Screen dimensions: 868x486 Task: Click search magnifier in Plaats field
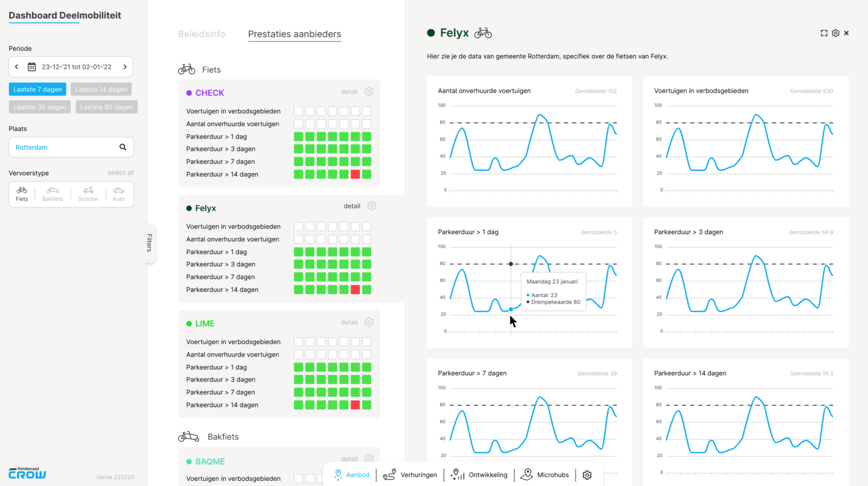(x=123, y=147)
